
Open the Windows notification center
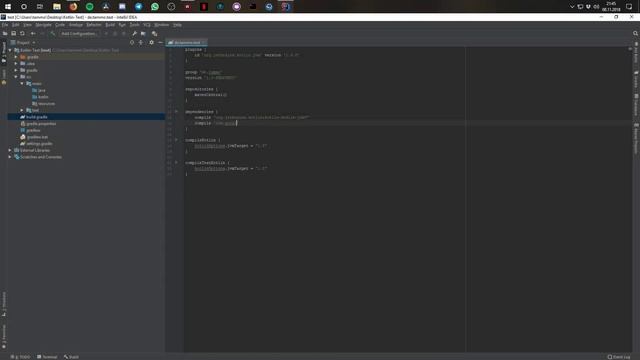point(629,7)
